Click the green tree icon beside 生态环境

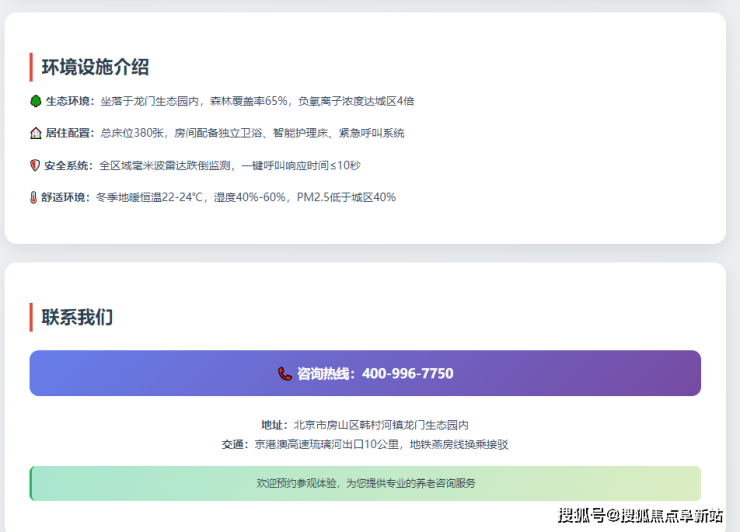[x=35, y=101]
